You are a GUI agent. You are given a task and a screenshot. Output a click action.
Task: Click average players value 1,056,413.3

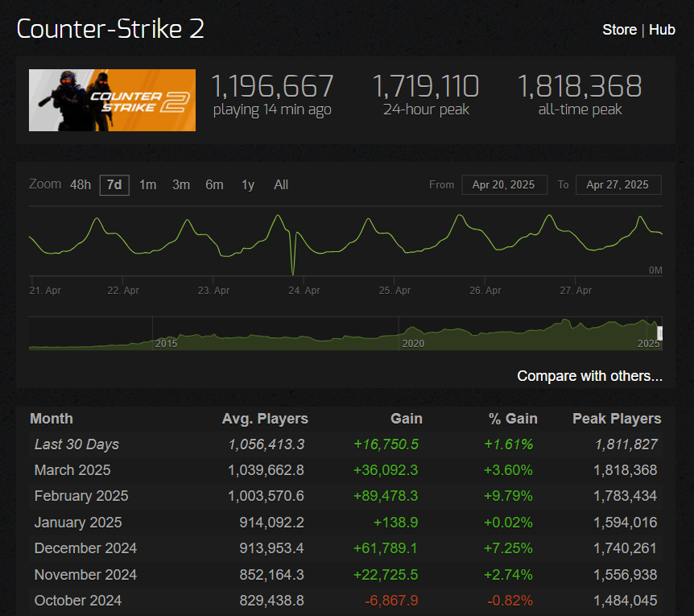(266, 444)
